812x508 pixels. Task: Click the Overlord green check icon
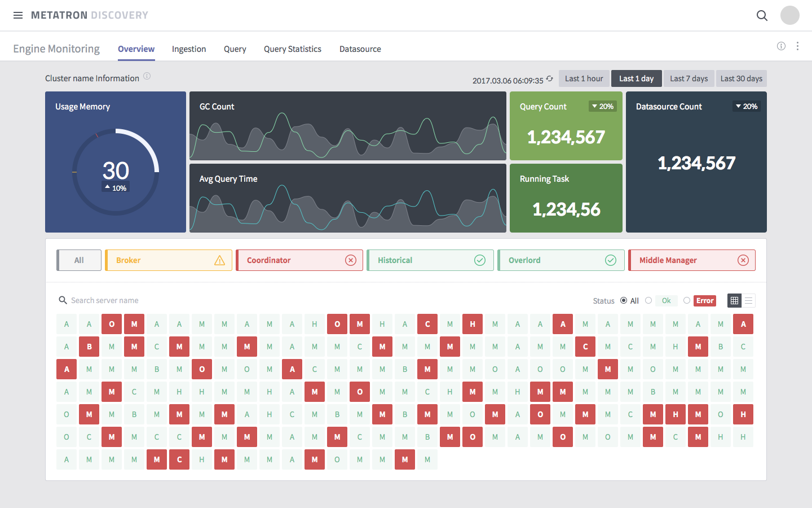tap(611, 260)
